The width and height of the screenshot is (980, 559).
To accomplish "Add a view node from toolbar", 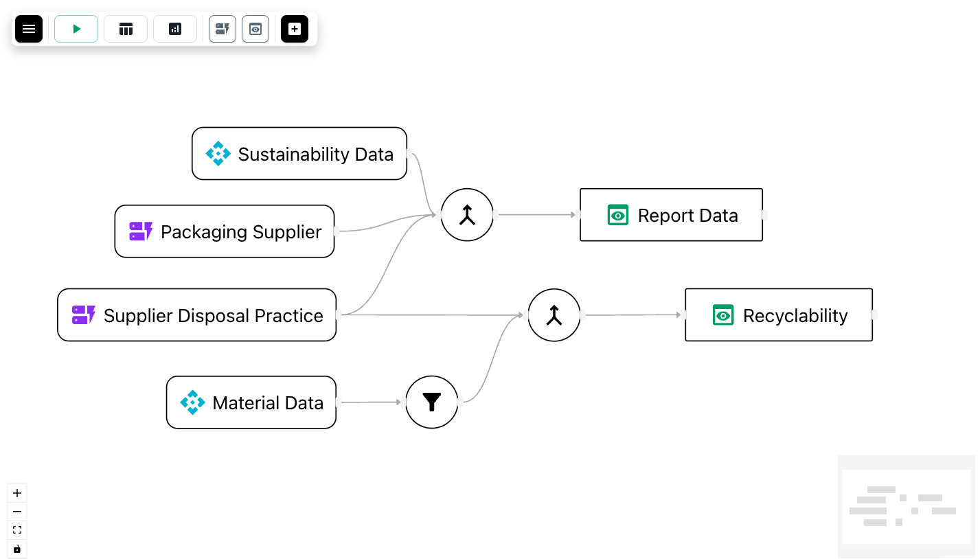I will (255, 29).
